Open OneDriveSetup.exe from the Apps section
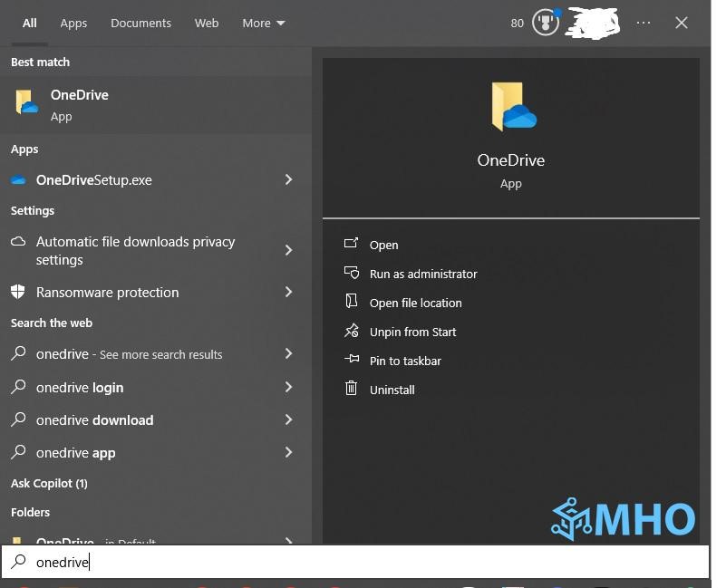Screen dimensions: 726x588 point(93,179)
